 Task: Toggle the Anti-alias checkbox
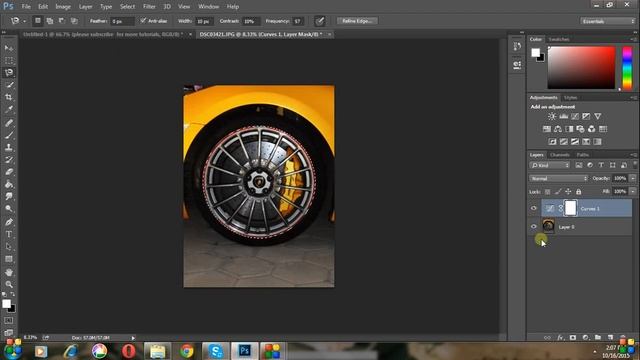point(143,20)
